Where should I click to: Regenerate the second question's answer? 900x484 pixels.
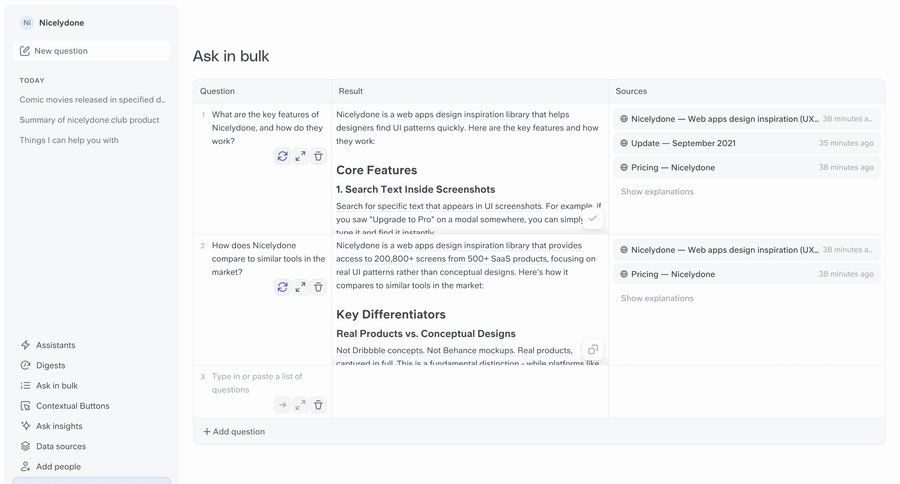[283, 287]
